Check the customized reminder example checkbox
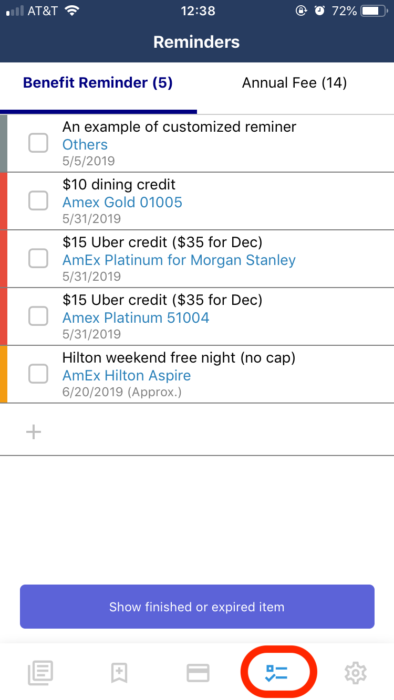 38,143
